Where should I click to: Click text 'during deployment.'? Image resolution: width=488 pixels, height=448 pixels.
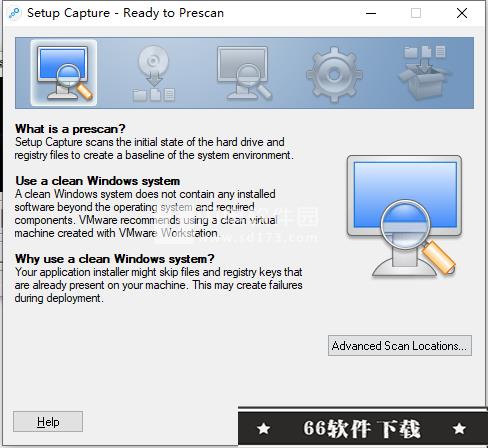click(59, 298)
